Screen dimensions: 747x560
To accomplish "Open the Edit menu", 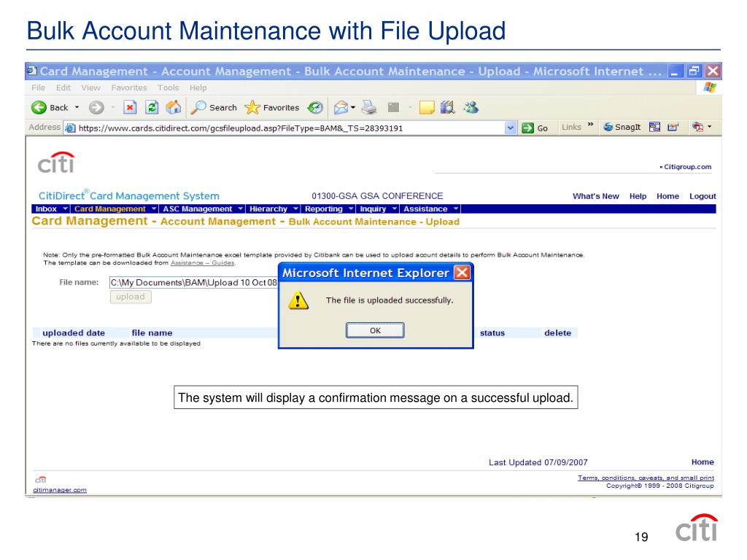I will click(x=63, y=87).
